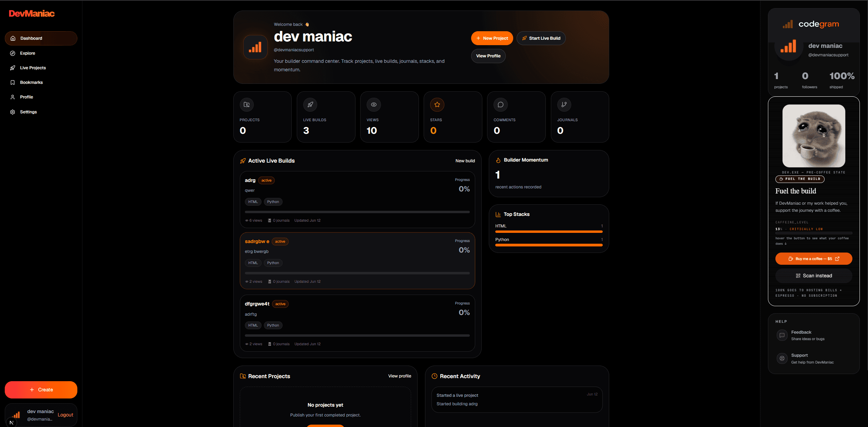The image size is (868, 427).
Task: Click the Profile person icon in sidebar
Action: (x=13, y=97)
